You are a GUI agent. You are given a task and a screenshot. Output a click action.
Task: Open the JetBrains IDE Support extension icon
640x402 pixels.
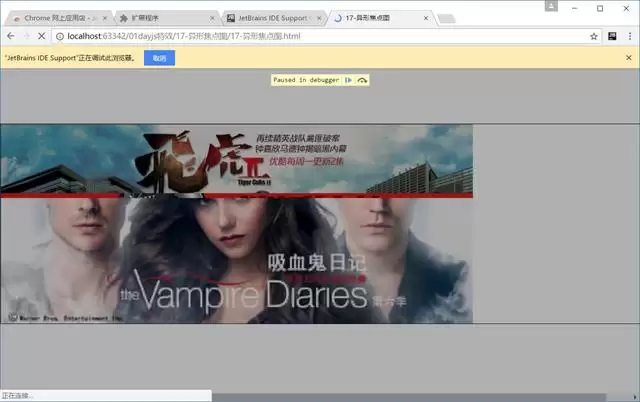pyautogui.click(x=612, y=36)
